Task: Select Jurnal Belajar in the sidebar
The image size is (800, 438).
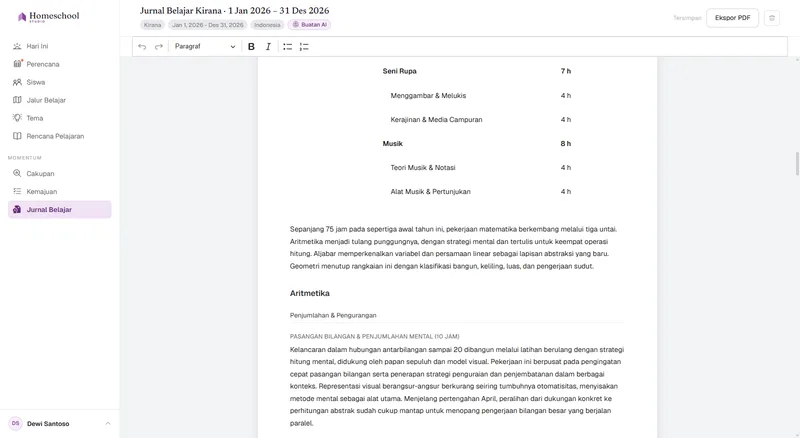Action: point(59,209)
